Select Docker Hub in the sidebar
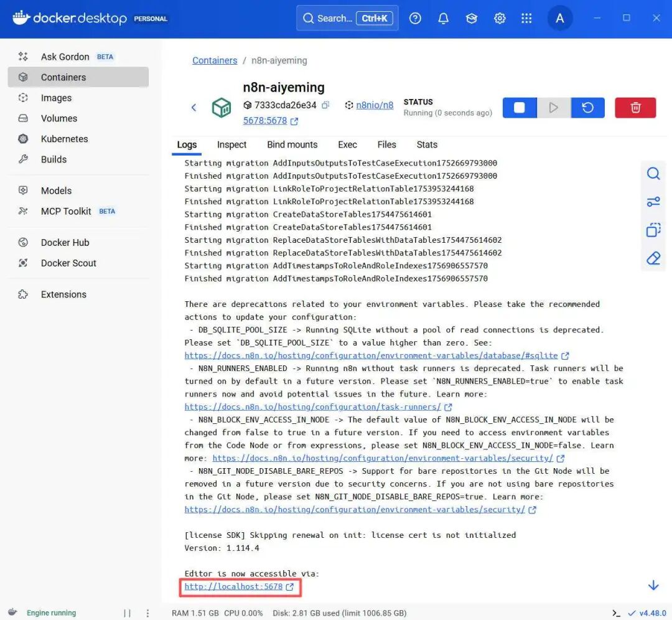The image size is (672, 620). (65, 242)
